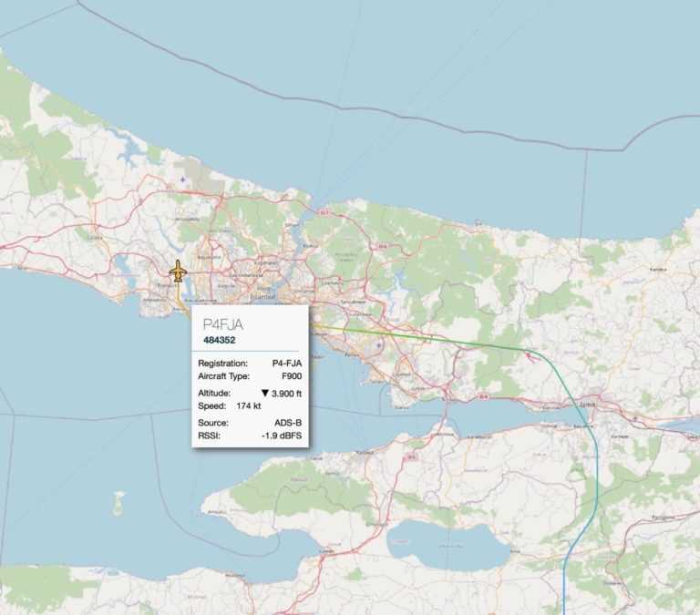Image resolution: width=700 pixels, height=615 pixels.
Task: Click the airport symbol northwest of Istanbul
Action: (182, 179)
